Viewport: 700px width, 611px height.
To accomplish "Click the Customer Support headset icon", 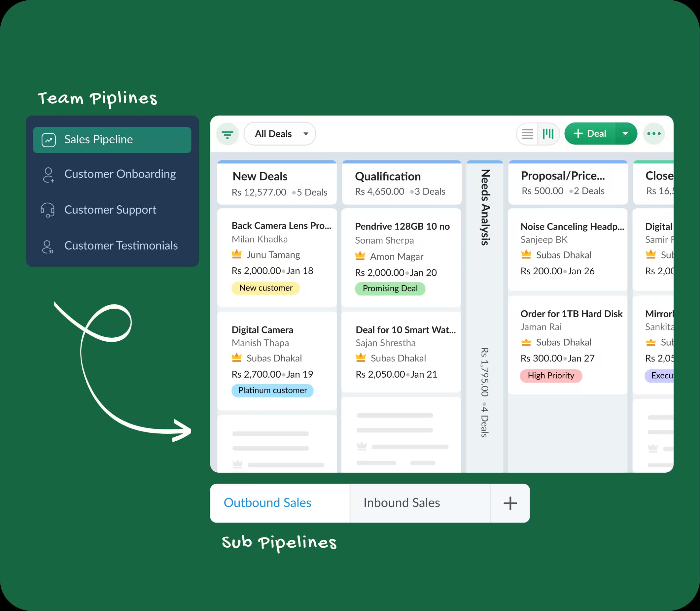I will pyautogui.click(x=48, y=210).
